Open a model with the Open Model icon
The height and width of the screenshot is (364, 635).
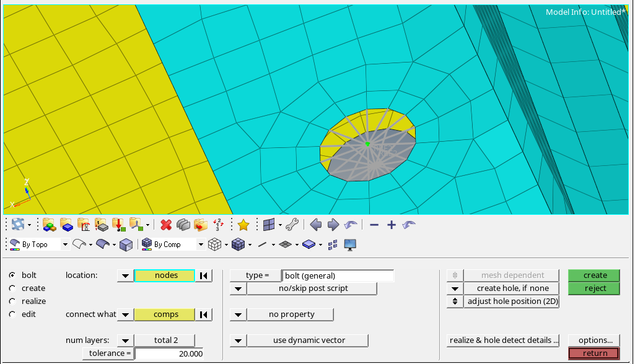pos(50,225)
